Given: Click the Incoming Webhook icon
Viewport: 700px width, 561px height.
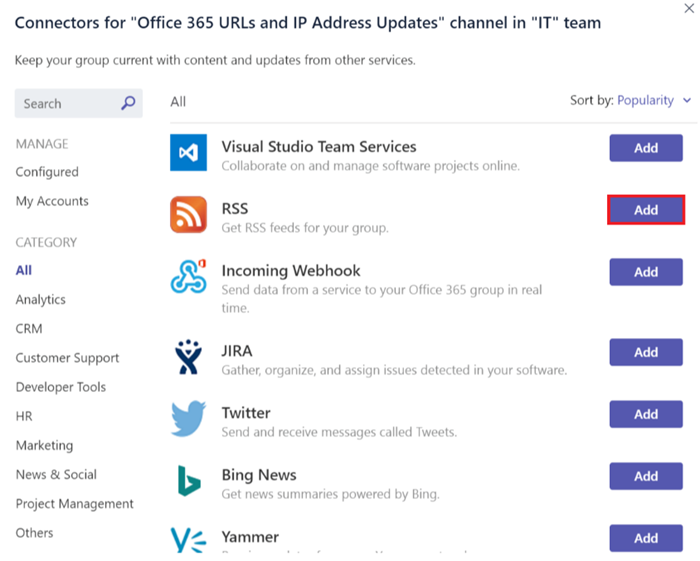Looking at the screenshot, I should click(x=188, y=277).
